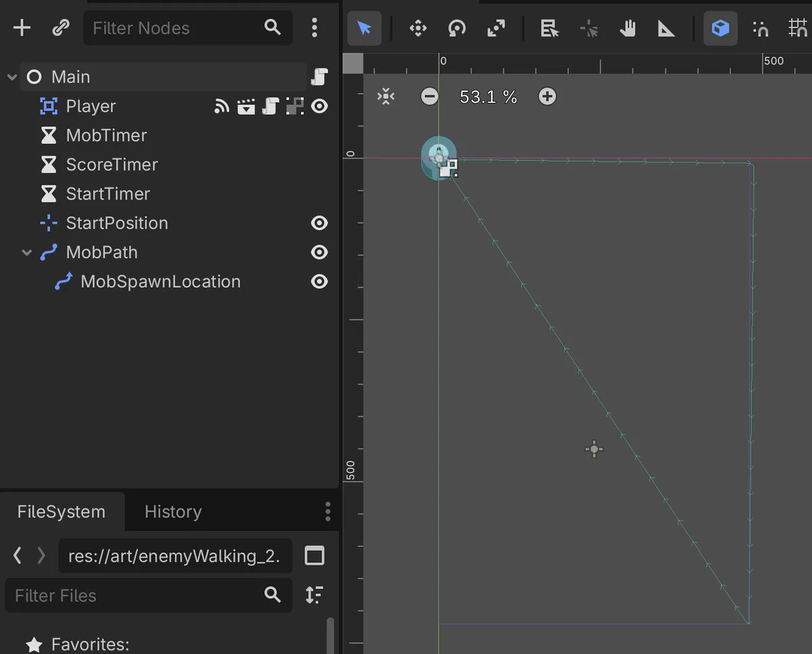Zoom in with the plus button
812x654 pixels.
[x=547, y=97]
